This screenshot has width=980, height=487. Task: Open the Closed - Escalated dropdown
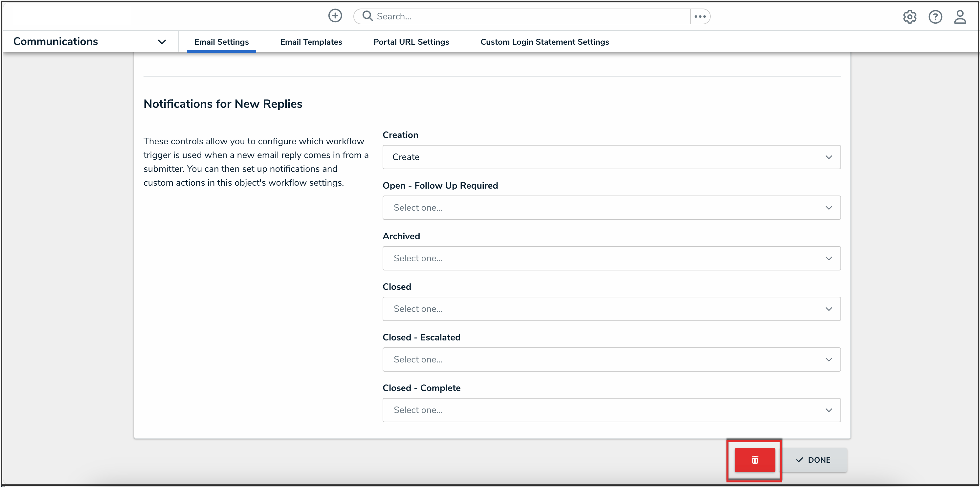[611, 359]
